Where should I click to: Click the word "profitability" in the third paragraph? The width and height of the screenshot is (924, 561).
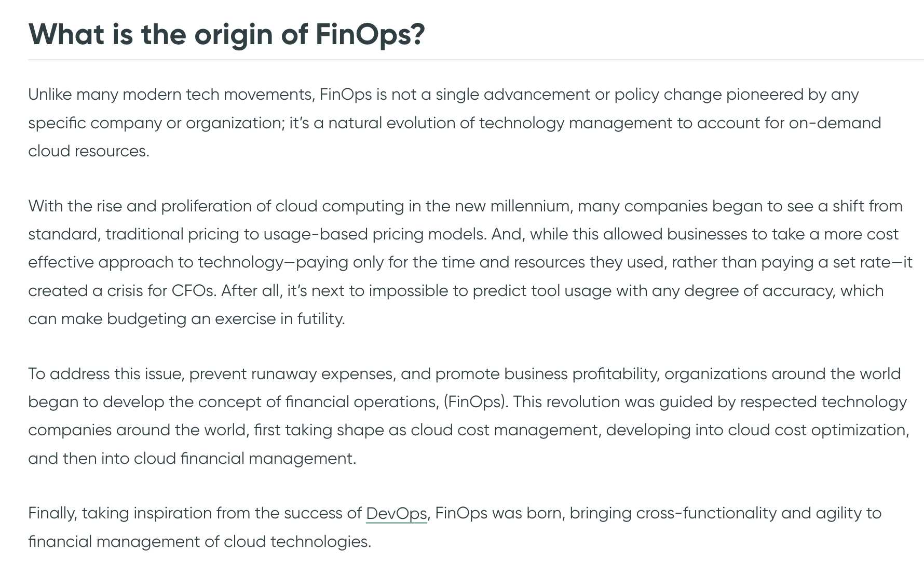616,374
